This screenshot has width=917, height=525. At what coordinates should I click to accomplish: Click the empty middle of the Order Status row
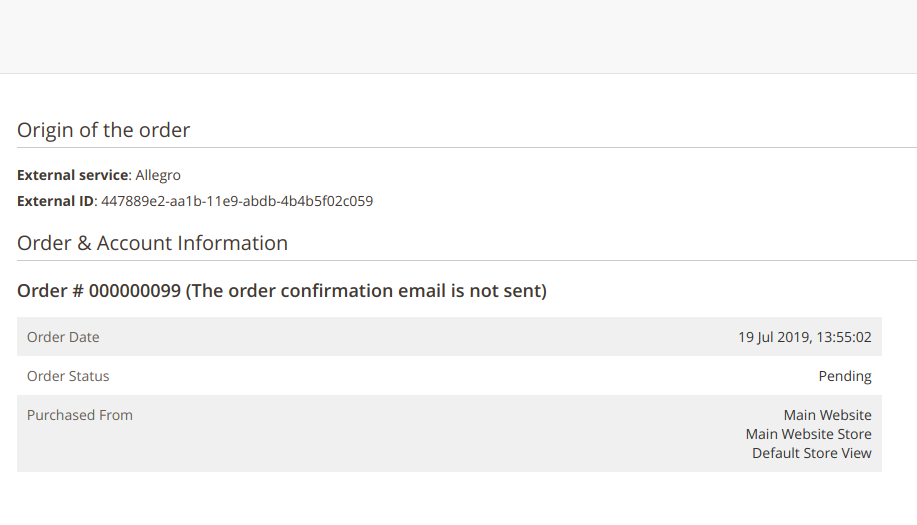coord(450,376)
